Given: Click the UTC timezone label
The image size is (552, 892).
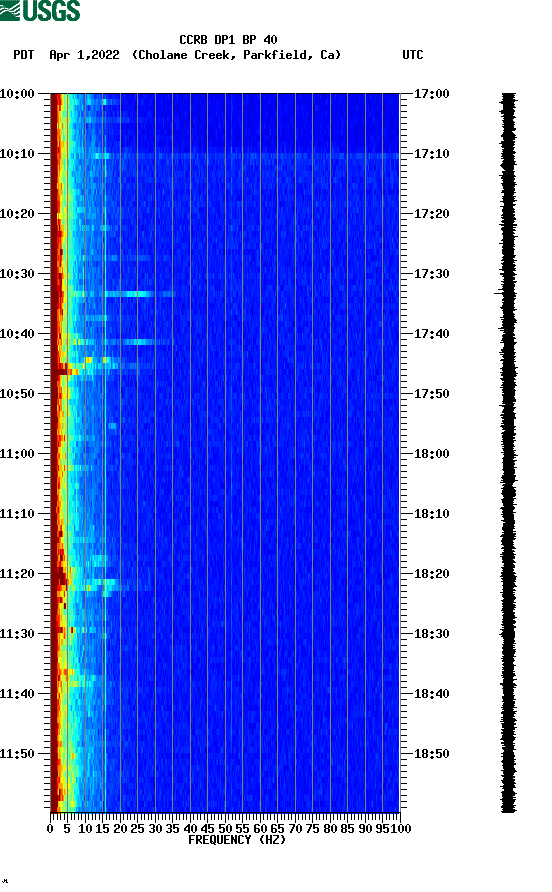Looking at the screenshot, I should point(413,55).
